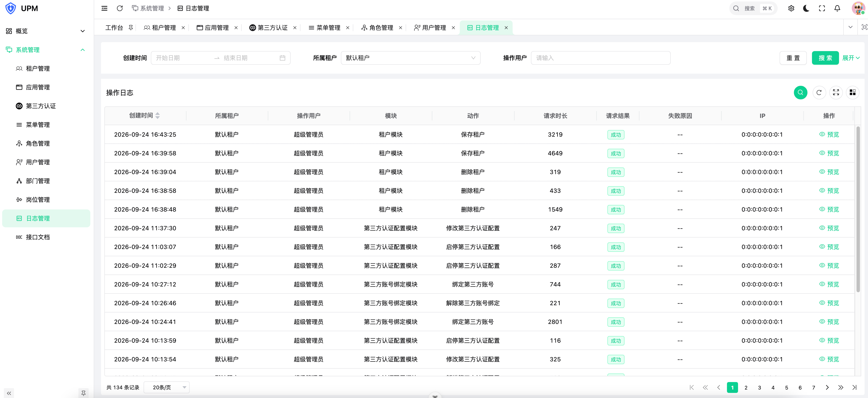
Task: Pin the 工作台 tab
Action: pyautogui.click(x=131, y=28)
